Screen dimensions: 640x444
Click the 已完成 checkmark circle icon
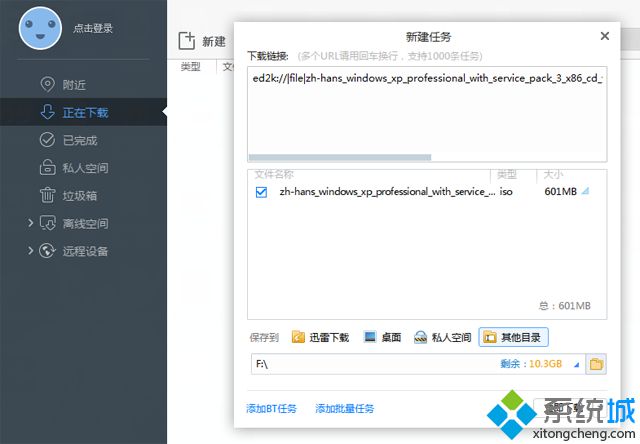pyautogui.click(x=47, y=140)
